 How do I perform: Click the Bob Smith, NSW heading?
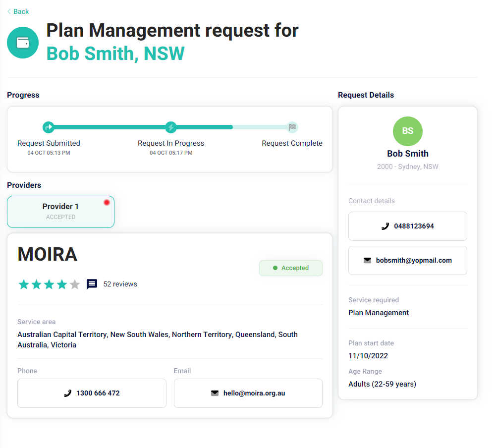[115, 54]
